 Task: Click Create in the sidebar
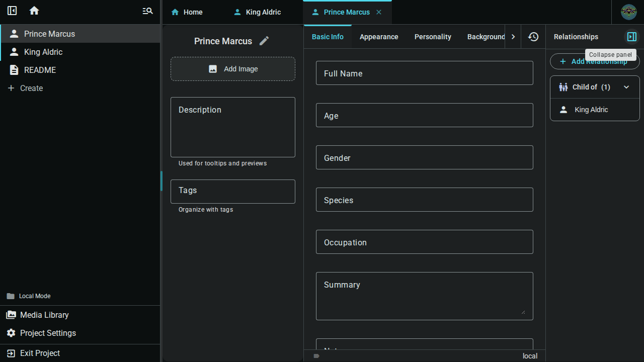(31, 88)
